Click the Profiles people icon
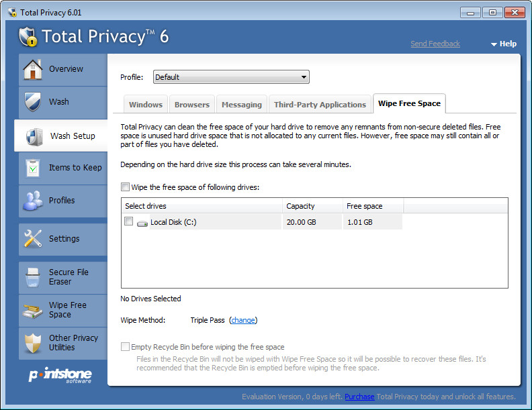The height and width of the screenshot is (410, 532). [x=33, y=201]
